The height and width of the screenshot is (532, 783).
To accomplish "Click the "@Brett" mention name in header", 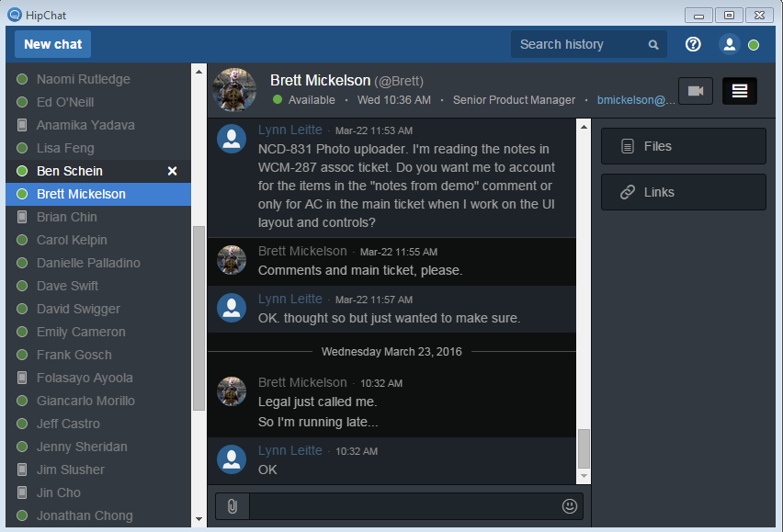I will pyautogui.click(x=399, y=82).
